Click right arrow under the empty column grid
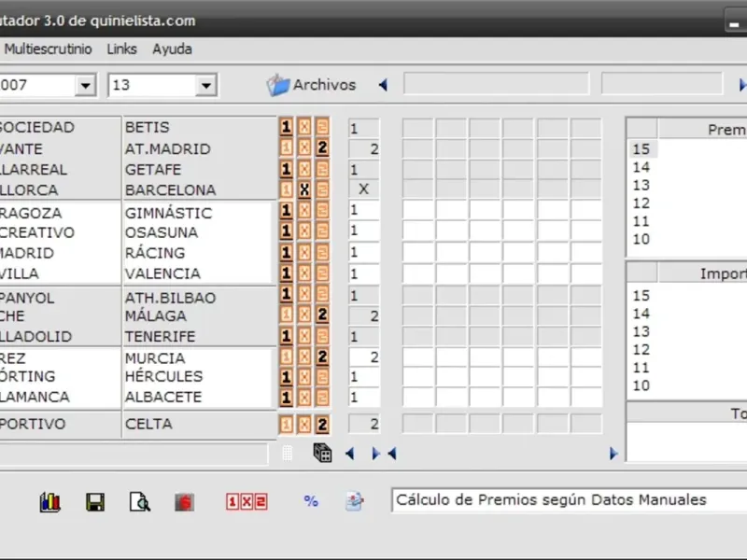The image size is (747, 560). 613,454
